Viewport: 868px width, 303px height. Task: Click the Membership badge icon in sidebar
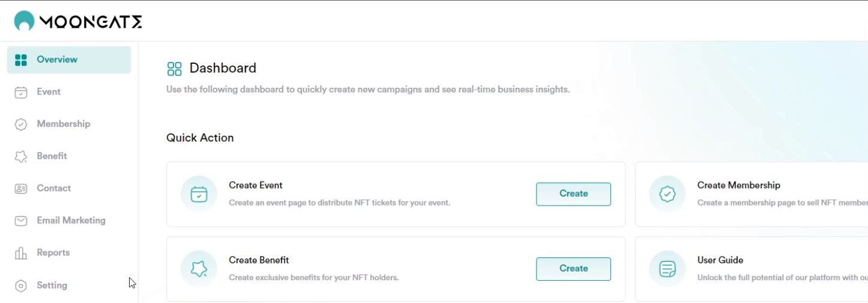pos(21,124)
